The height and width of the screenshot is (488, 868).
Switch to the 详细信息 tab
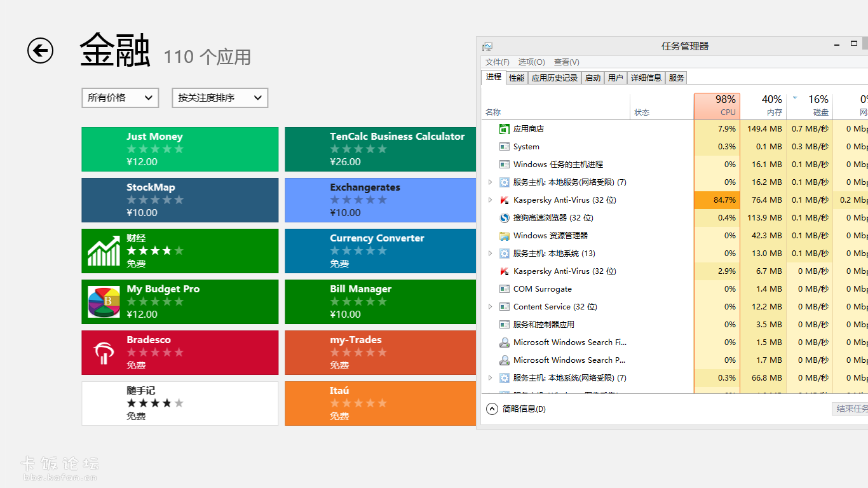[x=646, y=78]
